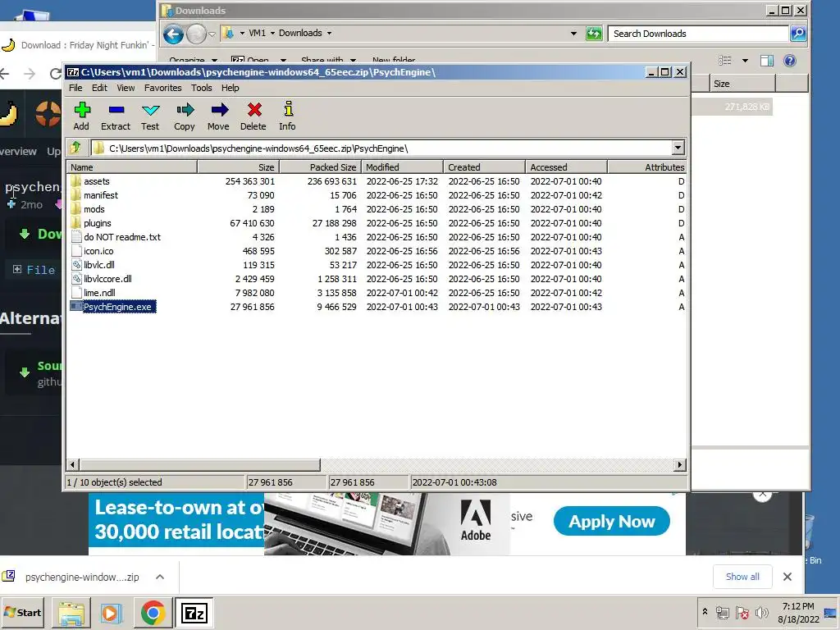
Task: Click the Size column header in Explorer window
Action: tap(742, 84)
